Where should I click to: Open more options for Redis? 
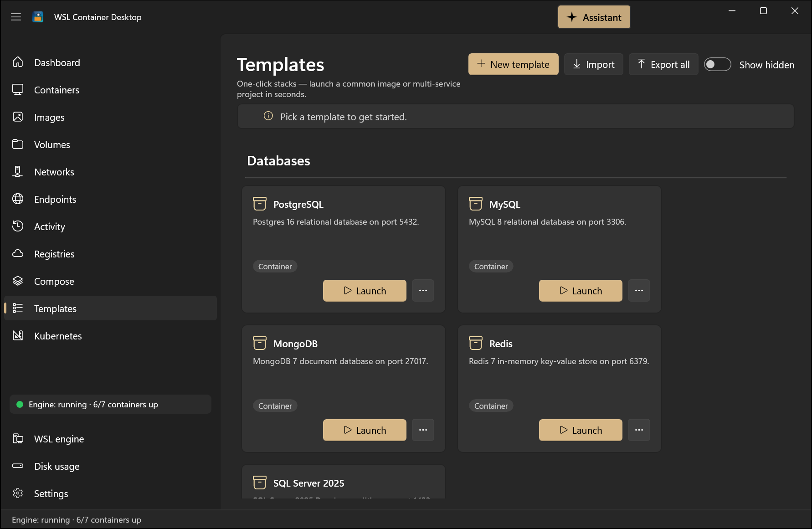pos(639,430)
